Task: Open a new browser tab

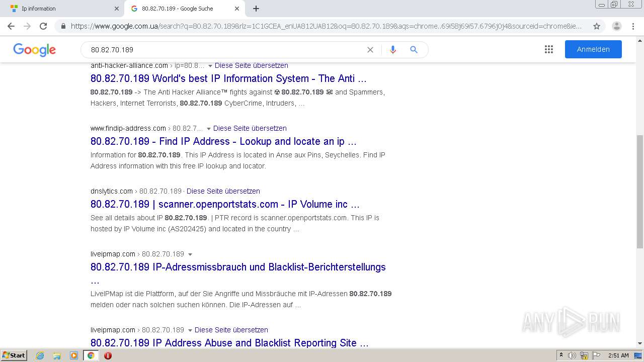Action: (x=256, y=9)
